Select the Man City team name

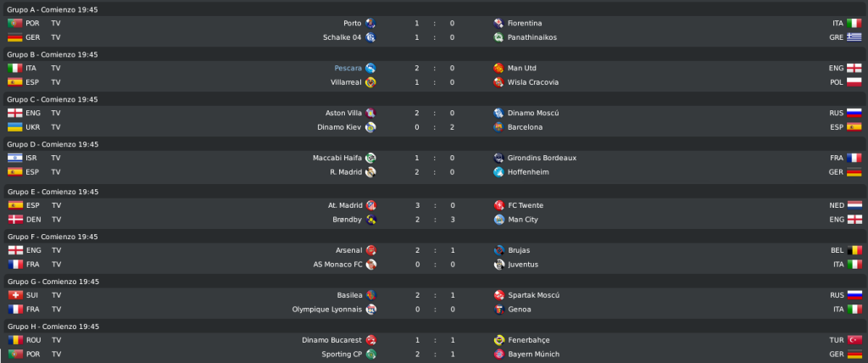pyautogui.click(x=522, y=220)
